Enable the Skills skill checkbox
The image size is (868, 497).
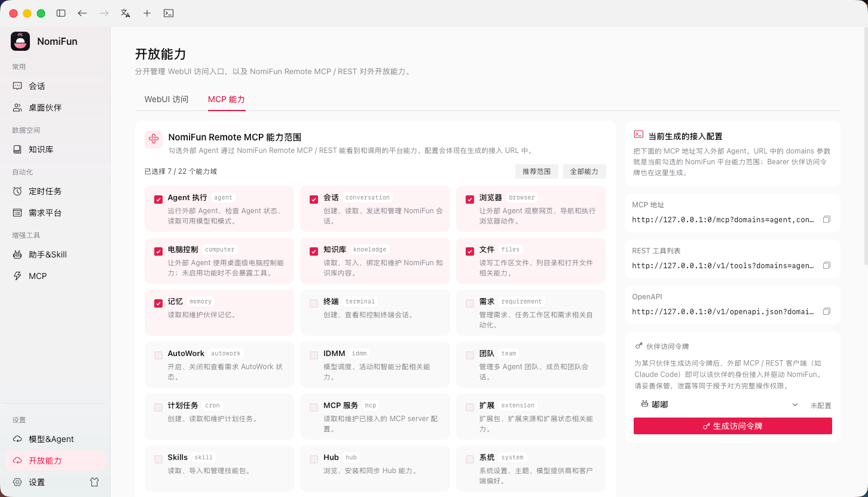point(158,459)
